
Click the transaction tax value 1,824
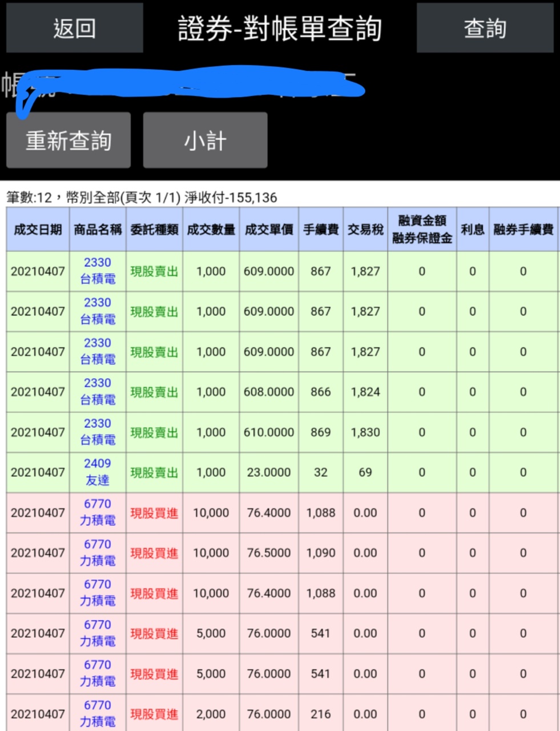click(x=365, y=392)
